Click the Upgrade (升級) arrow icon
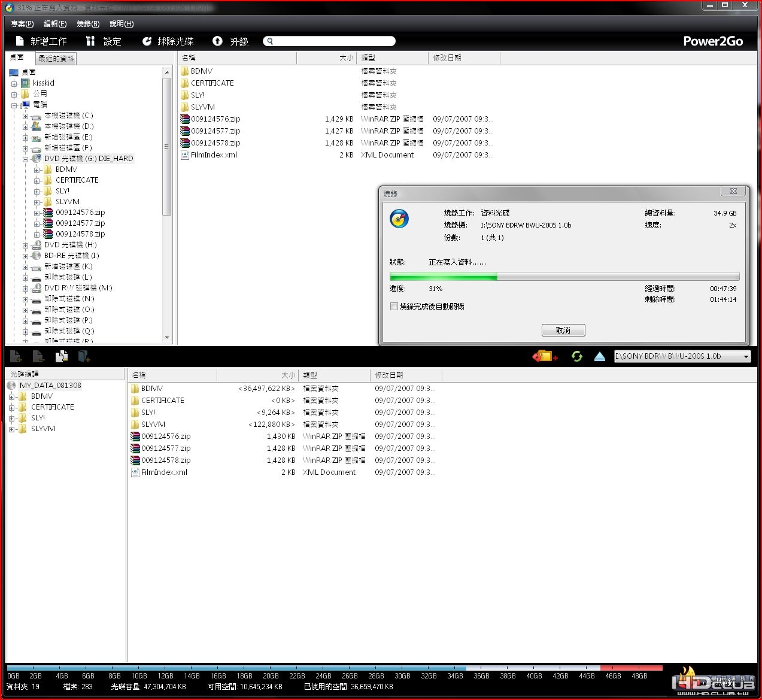This screenshot has width=762, height=700. click(x=217, y=41)
